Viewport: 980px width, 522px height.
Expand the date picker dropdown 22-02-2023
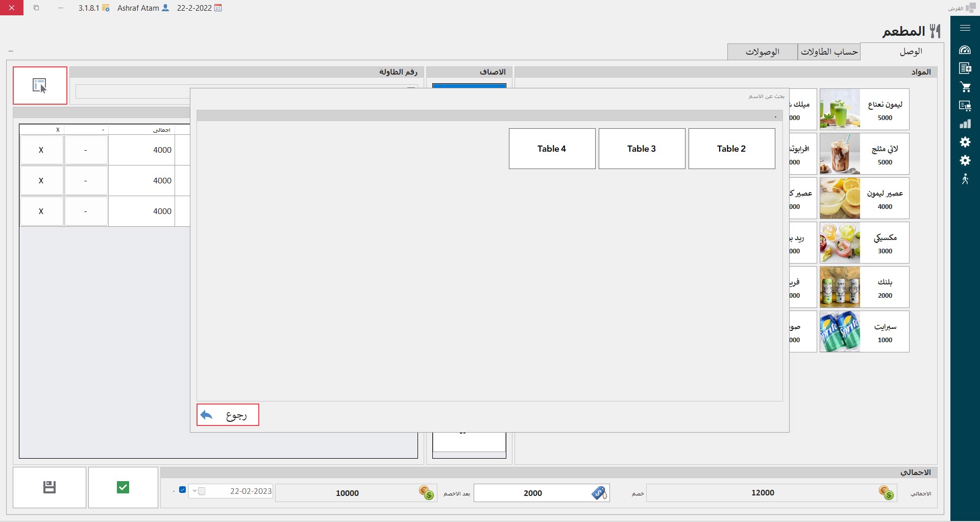tap(194, 491)
